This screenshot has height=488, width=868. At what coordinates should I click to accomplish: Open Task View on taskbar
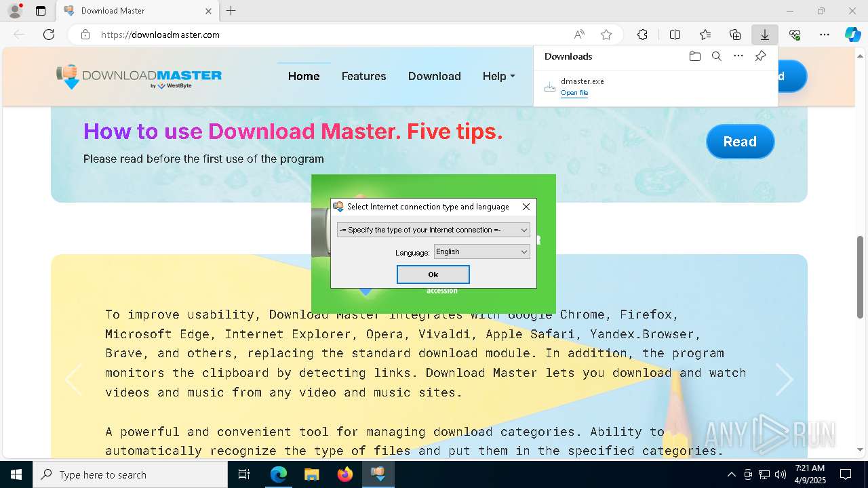point(244,474)
